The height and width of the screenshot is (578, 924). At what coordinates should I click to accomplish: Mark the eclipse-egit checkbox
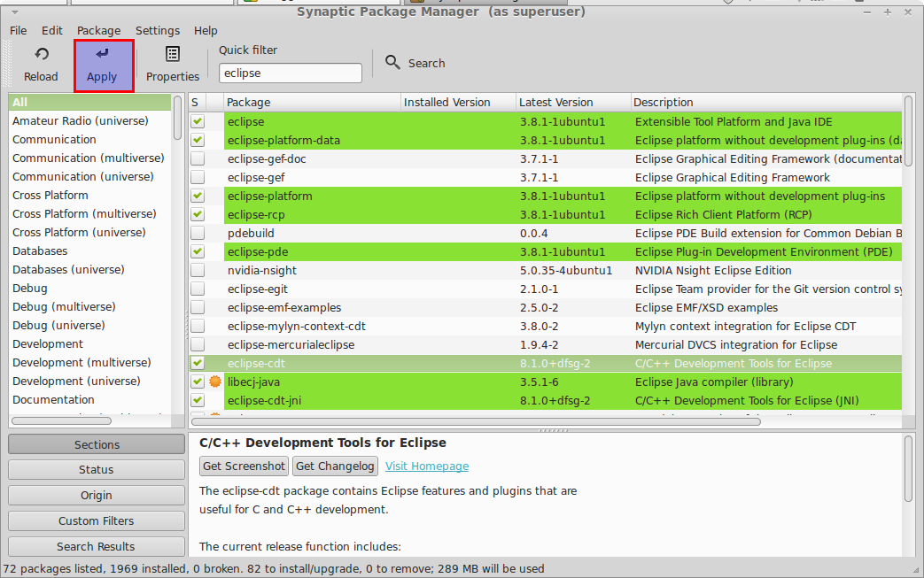click(x=198, y=289)
